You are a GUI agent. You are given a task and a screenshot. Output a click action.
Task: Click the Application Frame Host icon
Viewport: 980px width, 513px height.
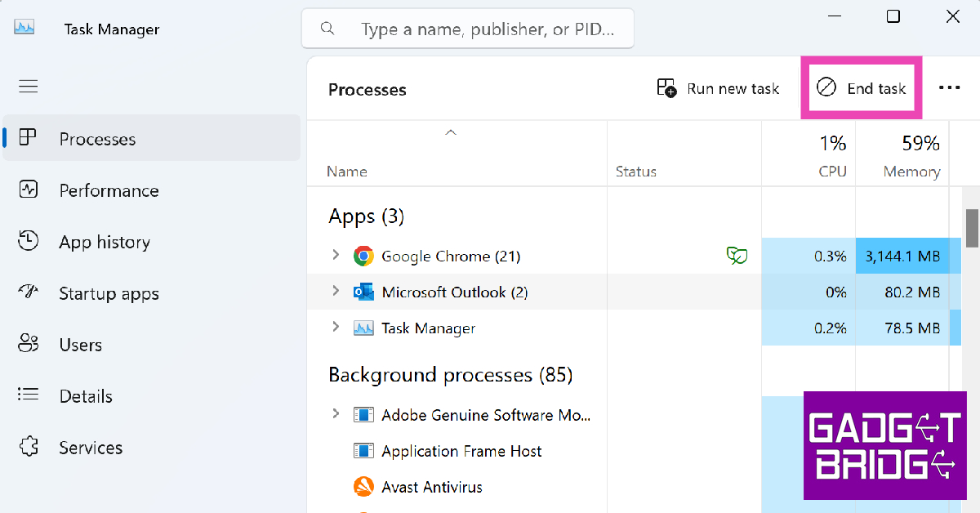click(363, 451)
